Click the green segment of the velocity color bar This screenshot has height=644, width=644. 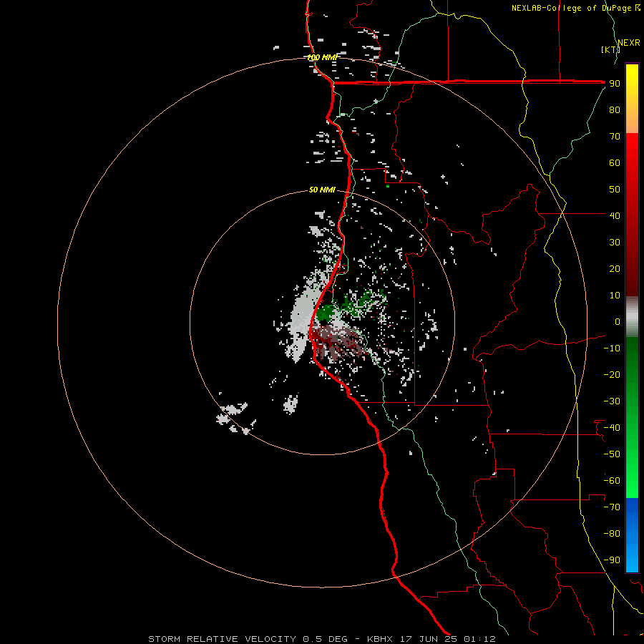[632, 417]
